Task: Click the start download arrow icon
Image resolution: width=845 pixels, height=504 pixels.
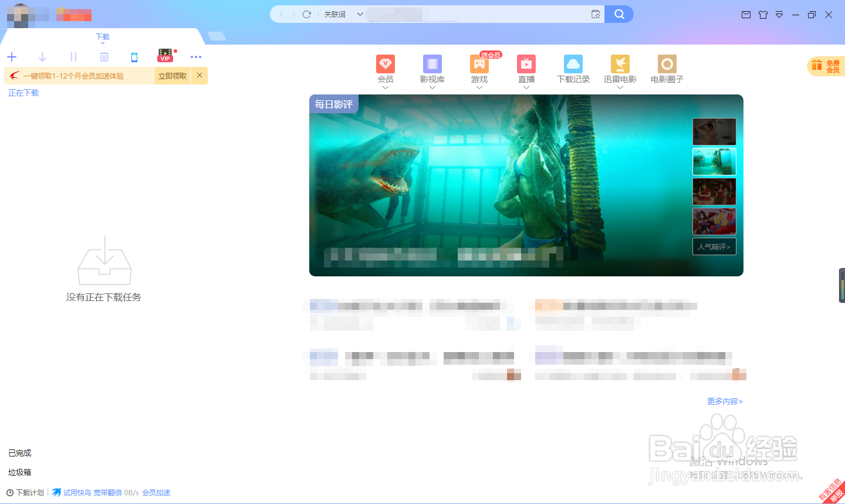Action: (x=42, y=57)
